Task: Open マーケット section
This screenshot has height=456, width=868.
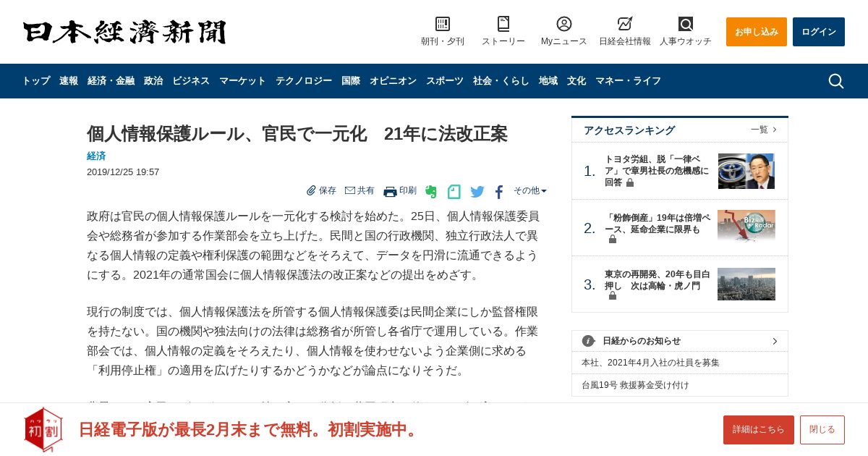Action: pyautogui.click(x=242, y=81)
